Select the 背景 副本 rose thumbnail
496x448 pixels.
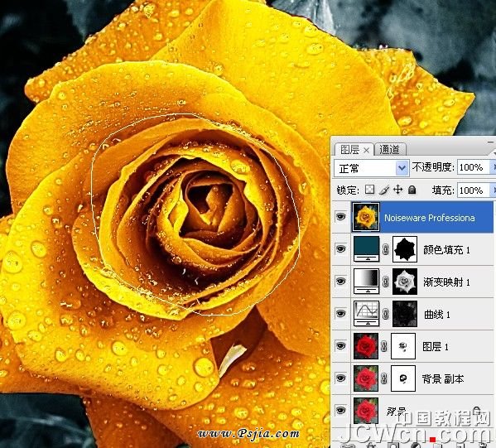(x=366, y=378)
